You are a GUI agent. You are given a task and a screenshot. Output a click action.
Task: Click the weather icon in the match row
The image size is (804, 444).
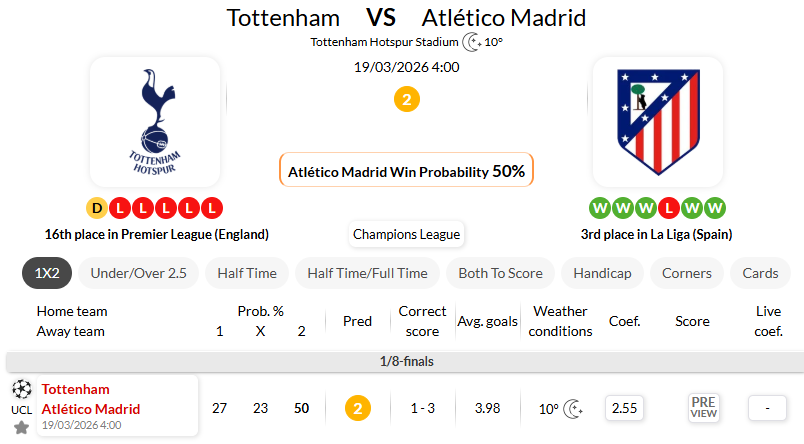(x=574, y=408)
